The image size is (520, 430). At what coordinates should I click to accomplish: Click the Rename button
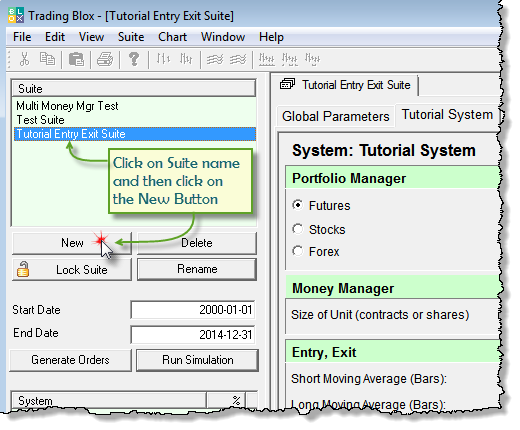197,269
